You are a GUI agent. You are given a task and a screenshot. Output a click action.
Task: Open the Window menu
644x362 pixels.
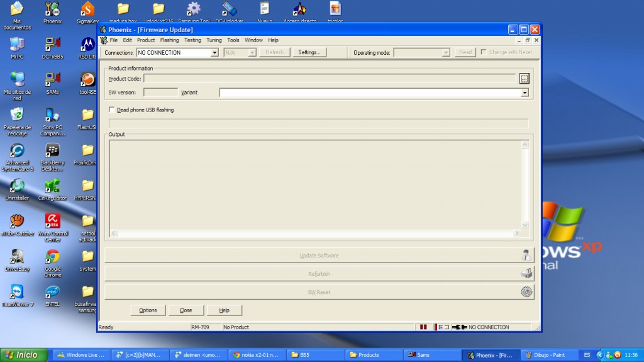253,40
